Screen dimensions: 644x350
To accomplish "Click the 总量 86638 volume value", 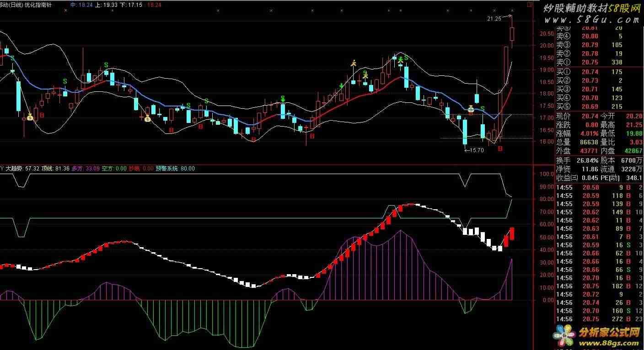I will [x=589, y=142].
